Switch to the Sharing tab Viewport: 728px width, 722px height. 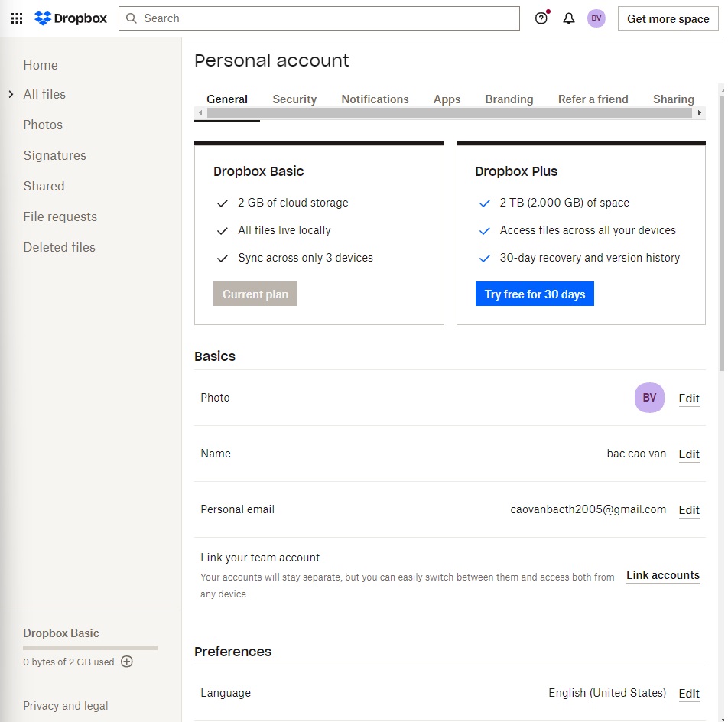coord(673,99)
